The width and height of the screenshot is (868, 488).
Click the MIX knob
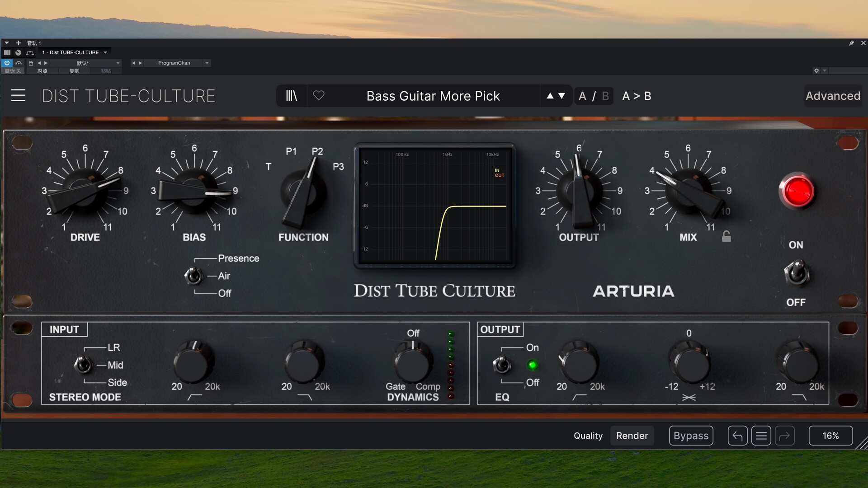point(688,191)
